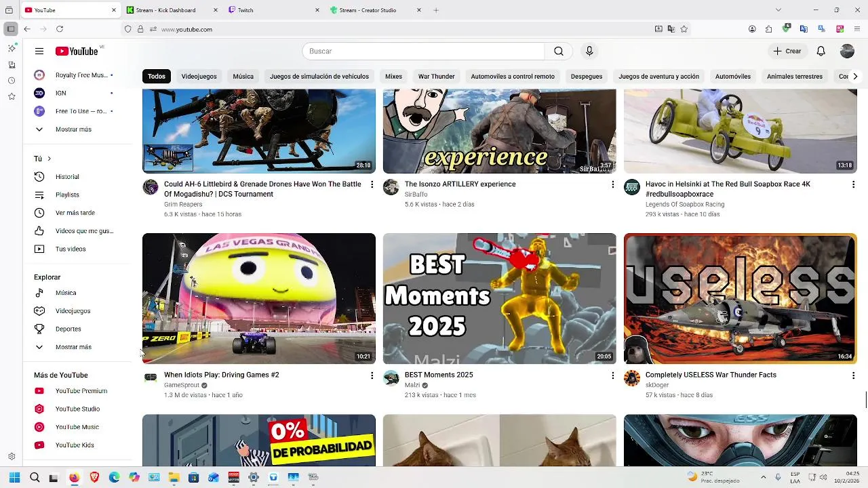Play Completely USELESS War Thunder thumbnail
This screenshot has height=488, width=868.
741,298
